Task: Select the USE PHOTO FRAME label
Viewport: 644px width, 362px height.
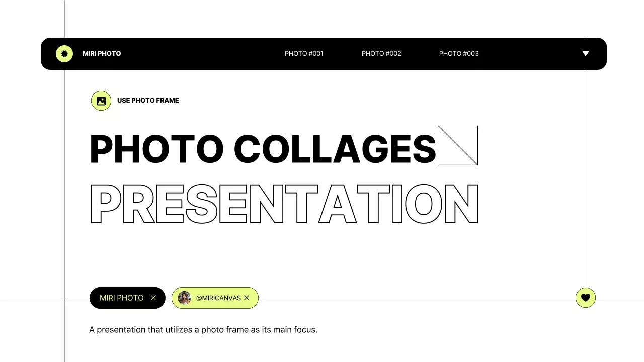Action: coord(148,101)
